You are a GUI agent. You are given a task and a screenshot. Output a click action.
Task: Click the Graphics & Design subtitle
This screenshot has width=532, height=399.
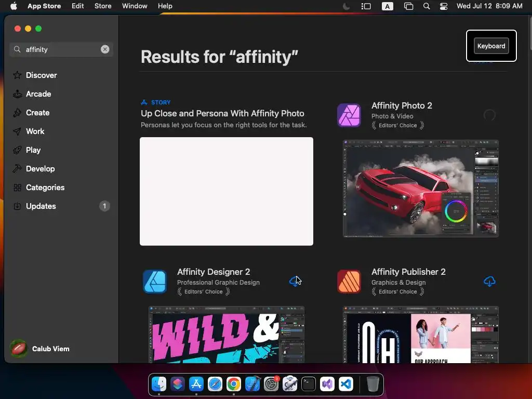coord(398,282)
